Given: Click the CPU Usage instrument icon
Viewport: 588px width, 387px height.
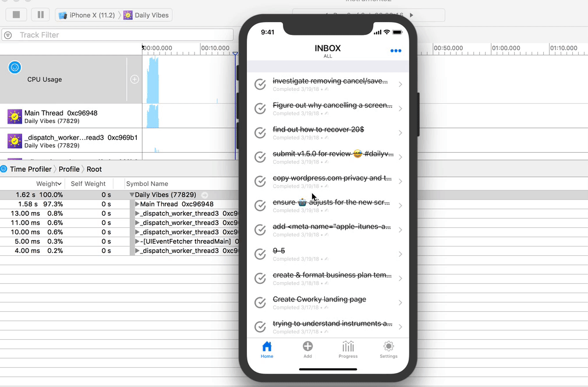Looking at the screenshot, I should pyautogui.click(x=15, y=67).
